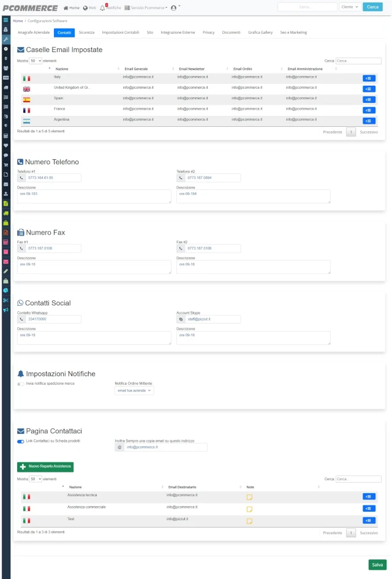Click edit button for Argentina email row
The width and height of the screenshot is (392, 579).
pyautogui.click(x=369, y=121)
